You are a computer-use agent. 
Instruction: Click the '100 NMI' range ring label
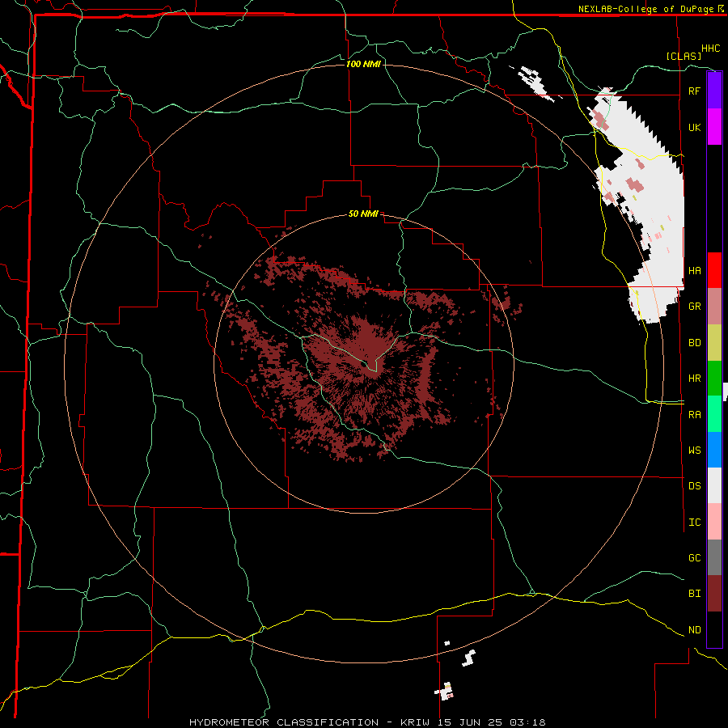[x=363, y=64]
